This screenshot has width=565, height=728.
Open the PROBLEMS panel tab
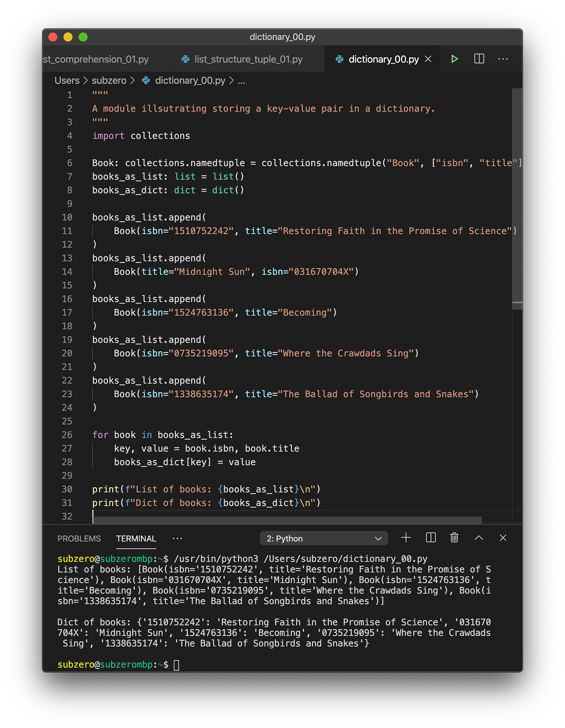[x=79, y=539]
